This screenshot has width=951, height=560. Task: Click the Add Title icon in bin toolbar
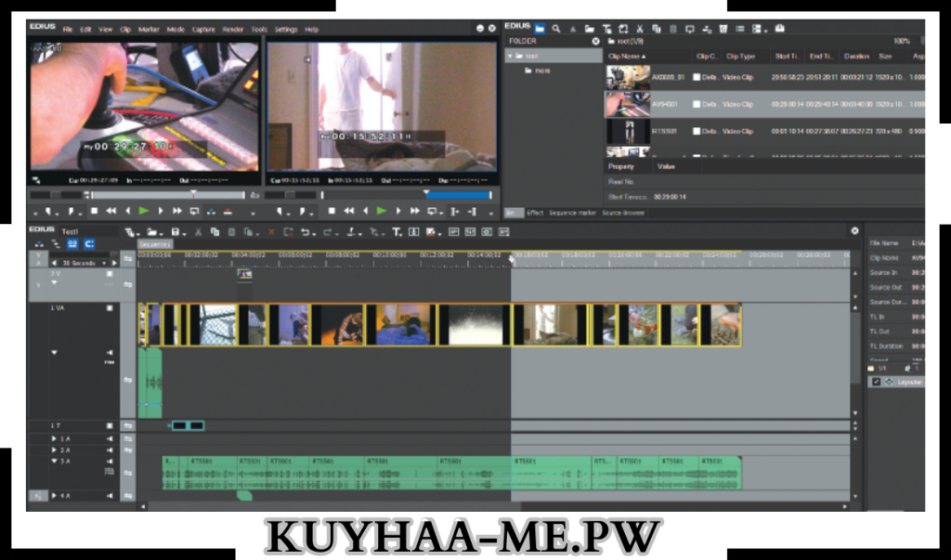coord(606,29)
